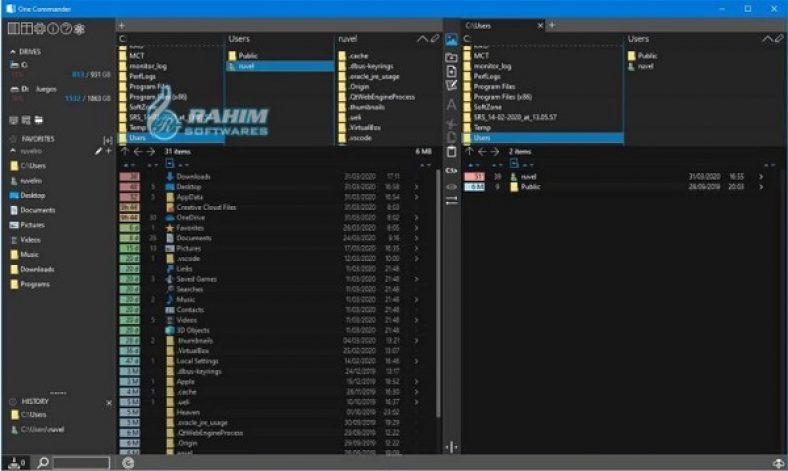The height and width of the screenshot is (471, 788).
Task: Click the bracketed plus icon beside FAVORITES header
Action: (108, 140)
